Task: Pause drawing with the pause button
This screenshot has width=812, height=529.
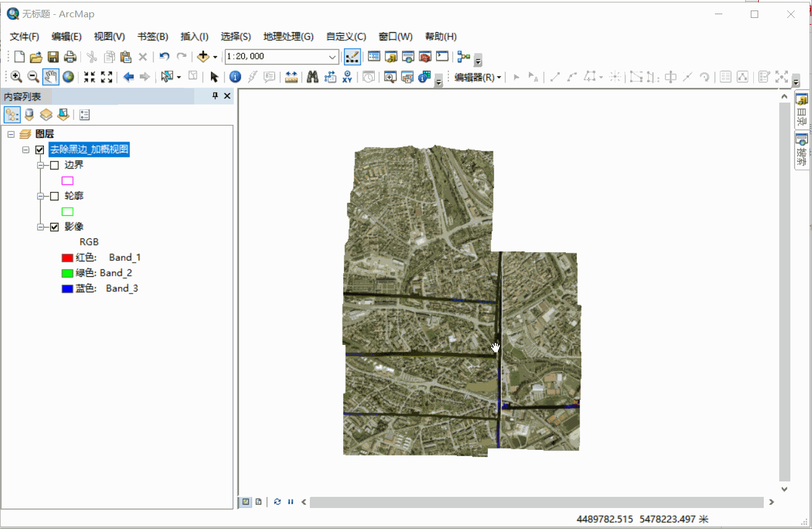Action: coord(290,502)
